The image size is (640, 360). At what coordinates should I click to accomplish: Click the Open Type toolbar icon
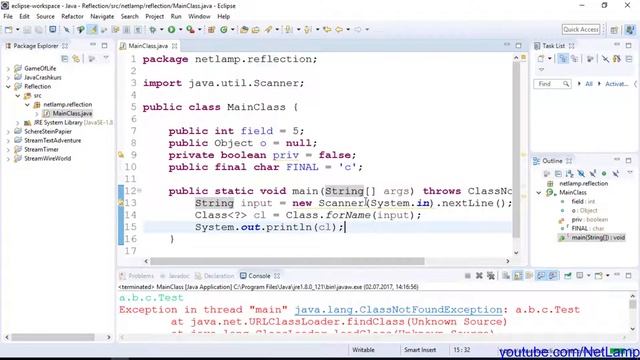tap(244, 29)
